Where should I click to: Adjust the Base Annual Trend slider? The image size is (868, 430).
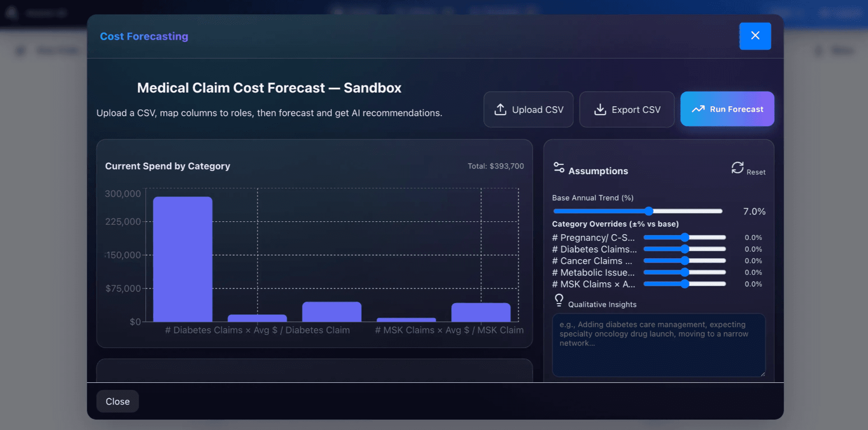tap(637, 211)
